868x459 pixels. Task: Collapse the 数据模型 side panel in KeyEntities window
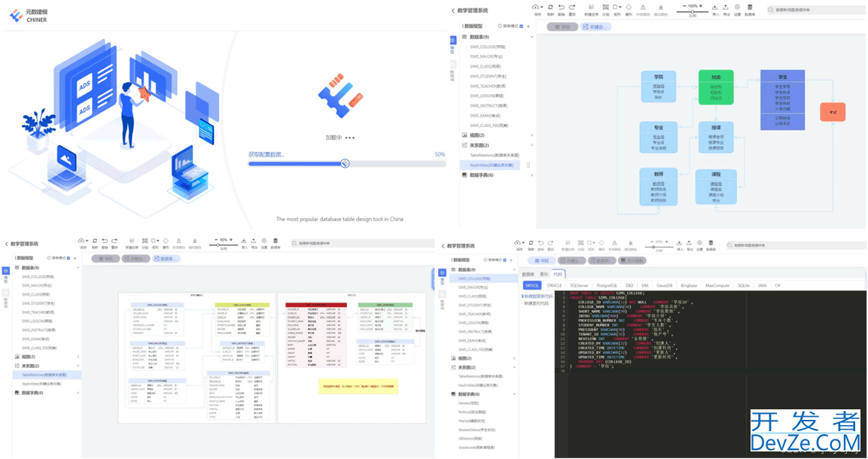pyautogui.click(x=528, y=26)
